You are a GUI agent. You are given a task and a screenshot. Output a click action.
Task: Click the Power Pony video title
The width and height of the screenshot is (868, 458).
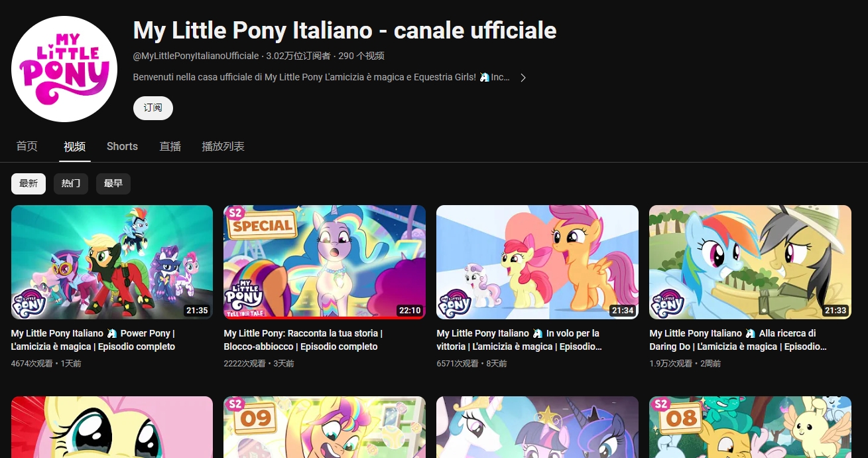tap(93, 340)
